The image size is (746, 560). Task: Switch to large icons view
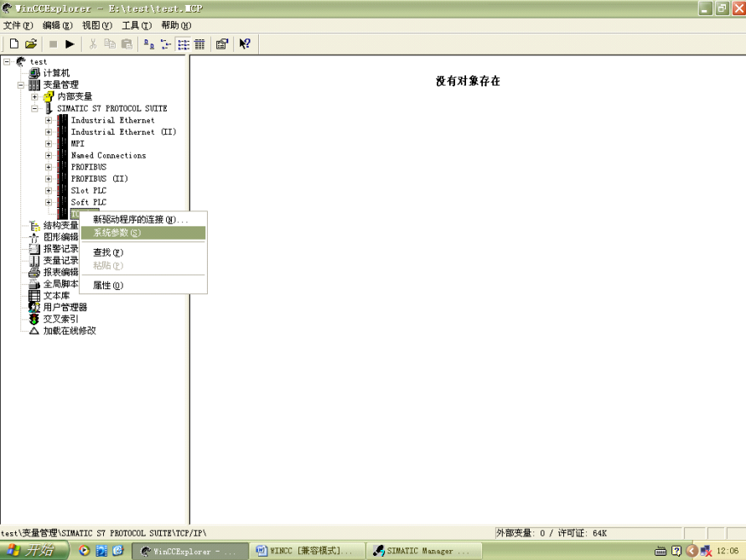click(x=149, y=44)
